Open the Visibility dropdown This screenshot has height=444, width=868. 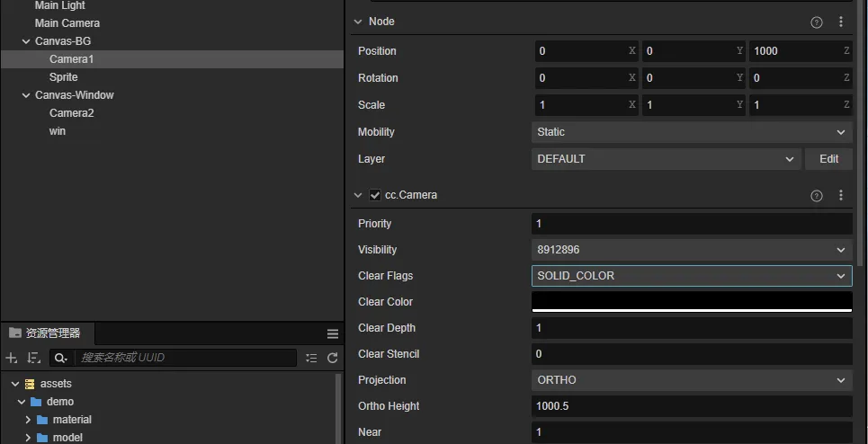pyautogui.click(x=692, y=250)
